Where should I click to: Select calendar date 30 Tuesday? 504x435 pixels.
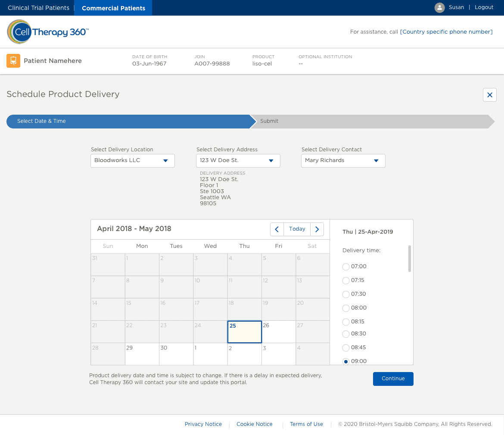tap(176, 354)
